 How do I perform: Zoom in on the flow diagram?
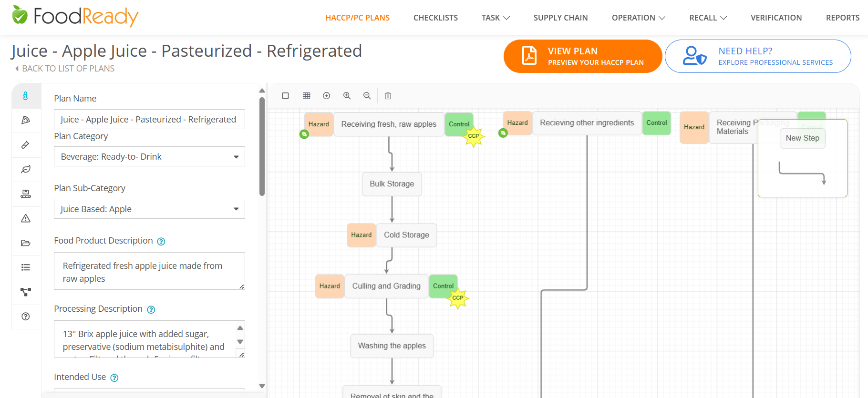[x=347, y=96]
